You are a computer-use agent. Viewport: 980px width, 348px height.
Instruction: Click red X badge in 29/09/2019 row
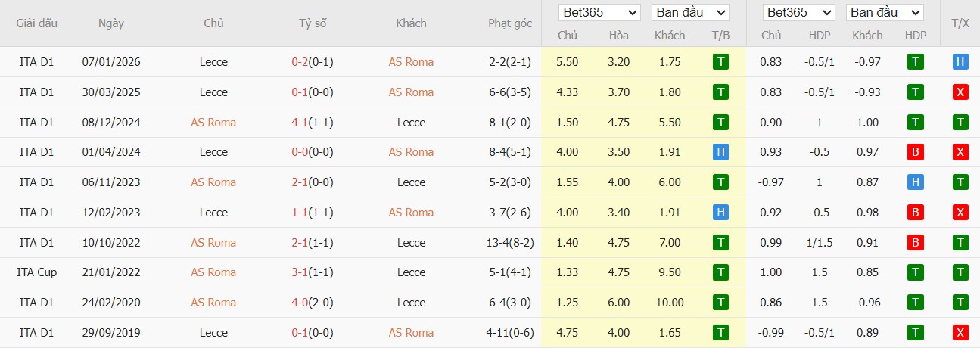[x=960, y=333]
